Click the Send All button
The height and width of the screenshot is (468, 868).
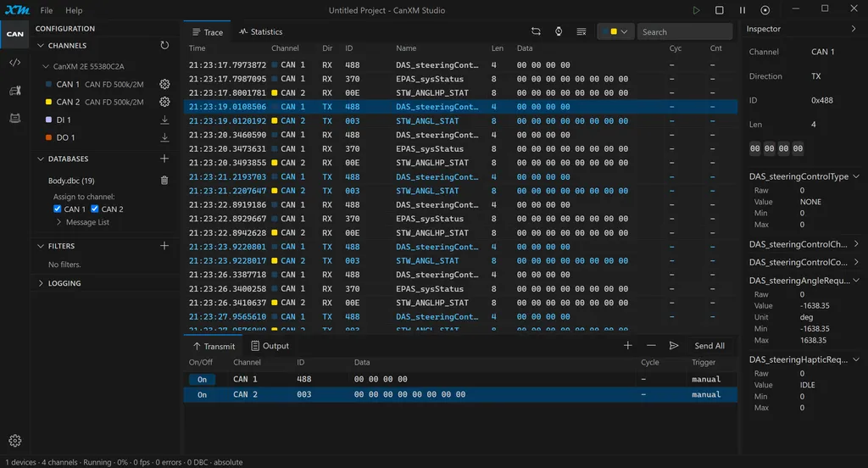709,346
